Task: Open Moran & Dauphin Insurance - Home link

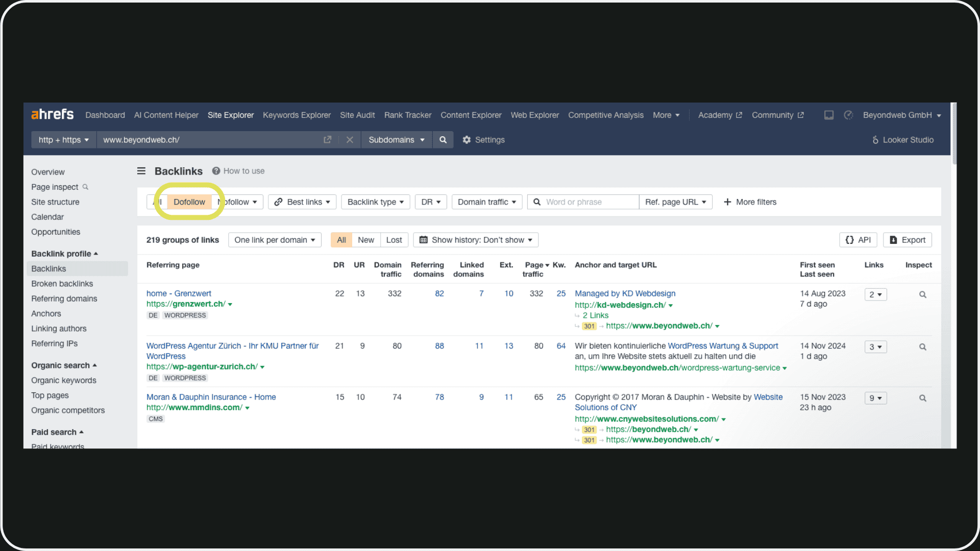Action: tap(211, 397)
